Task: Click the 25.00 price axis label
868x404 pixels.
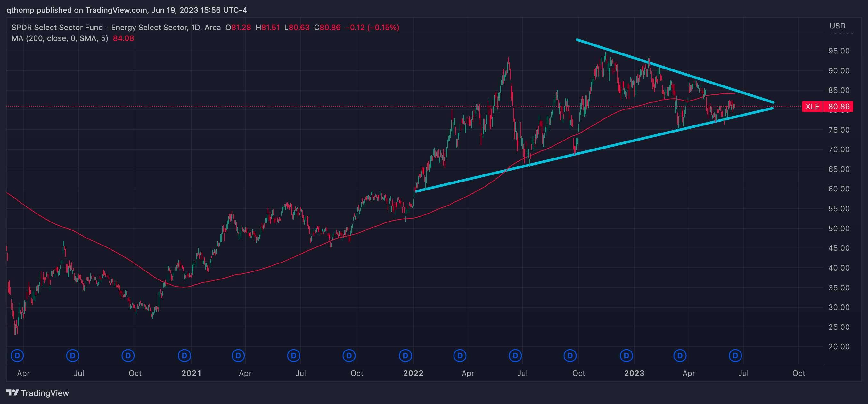Action: point(839,327)
